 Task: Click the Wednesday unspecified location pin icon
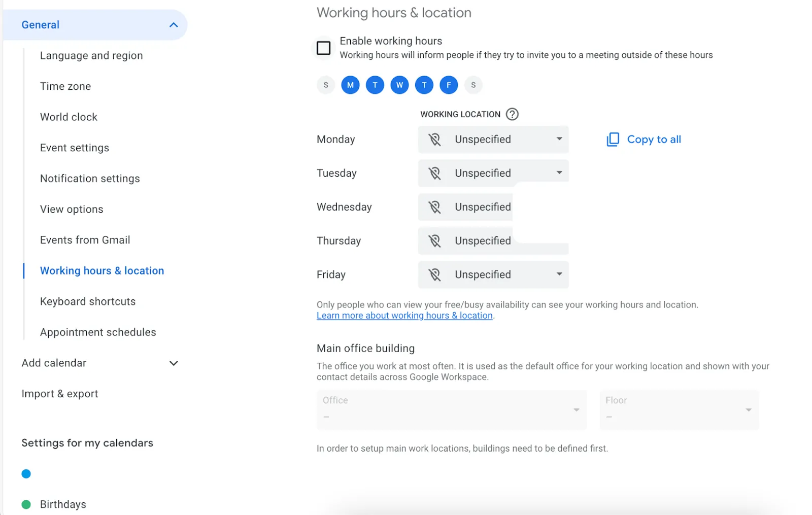[x=434, y=207]
